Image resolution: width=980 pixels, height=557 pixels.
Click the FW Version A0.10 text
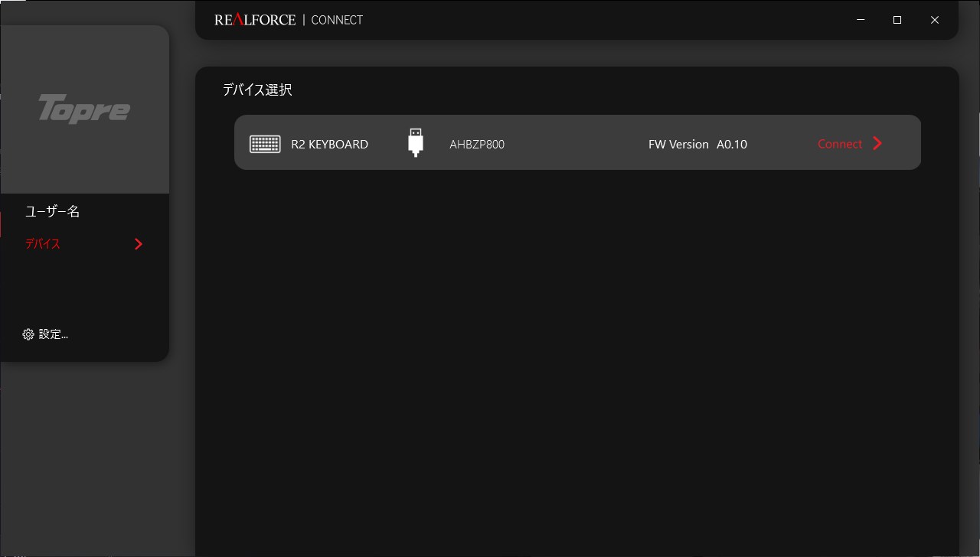(x=697, y=144)
